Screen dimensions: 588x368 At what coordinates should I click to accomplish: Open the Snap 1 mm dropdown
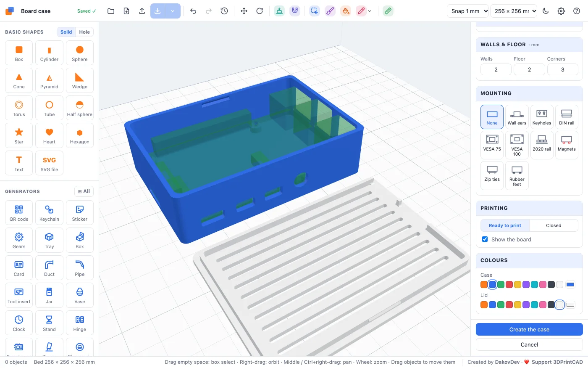coord(468,11)
